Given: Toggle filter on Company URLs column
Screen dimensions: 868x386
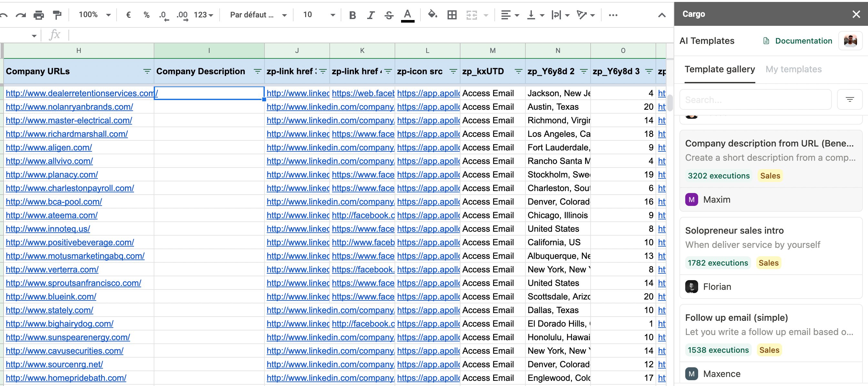Looking at the screenshot, I should (147, 71).
